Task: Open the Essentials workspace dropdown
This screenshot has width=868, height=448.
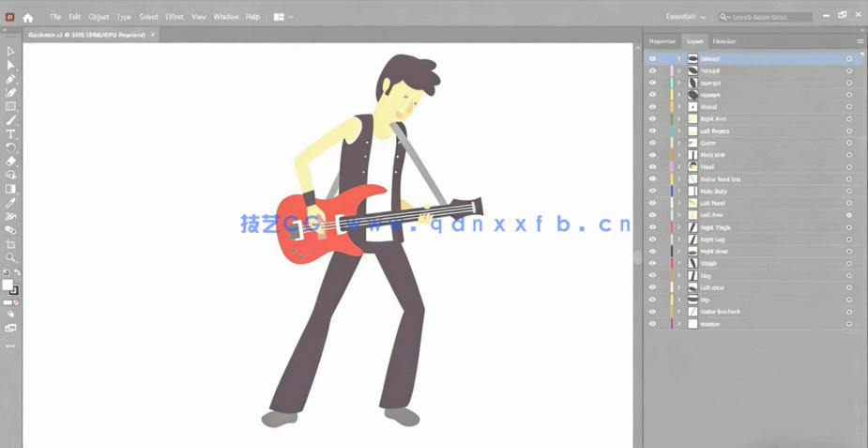Action: click(686, 17)
